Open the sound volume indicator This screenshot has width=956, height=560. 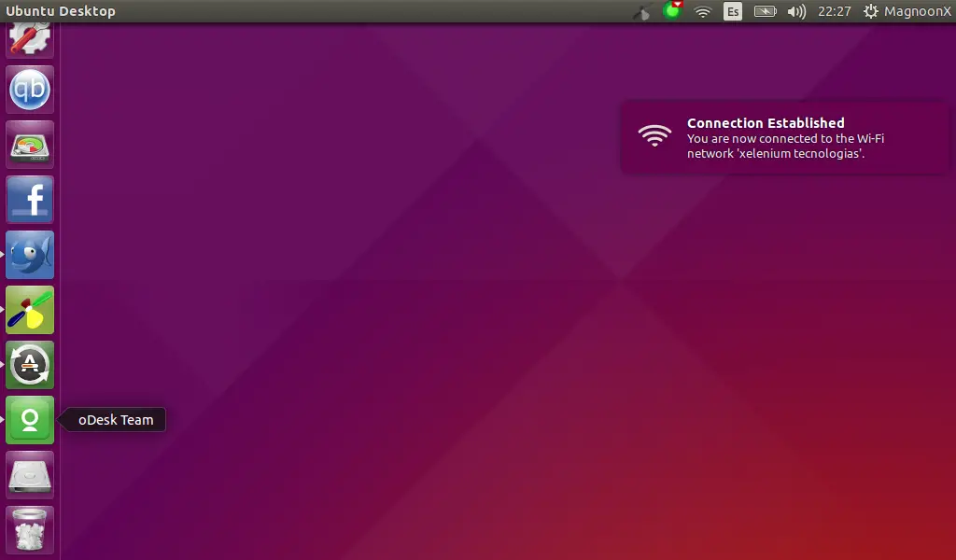click(x=796, y=11)
